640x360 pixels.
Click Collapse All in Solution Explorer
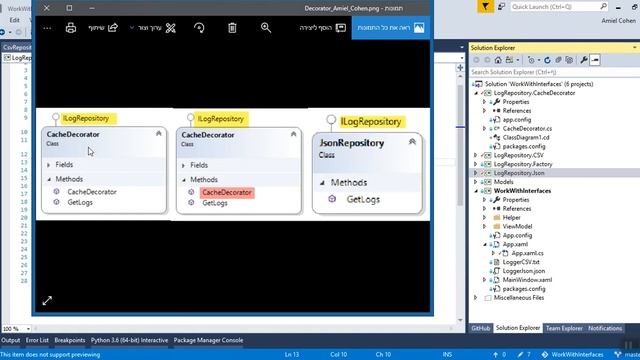(x=558, y=60)
